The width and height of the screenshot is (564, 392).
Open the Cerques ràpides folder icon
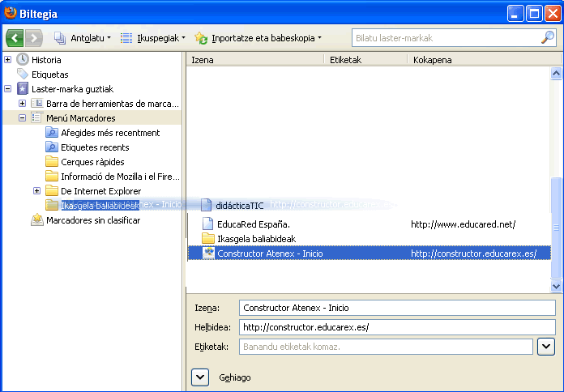tap(52, 161)
